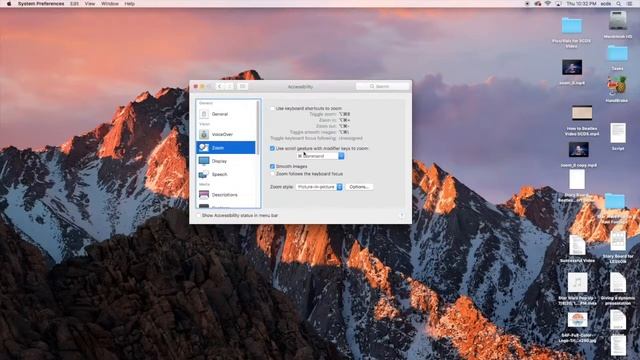Select the Full-Color Logo jpg image file

point(577,320)
